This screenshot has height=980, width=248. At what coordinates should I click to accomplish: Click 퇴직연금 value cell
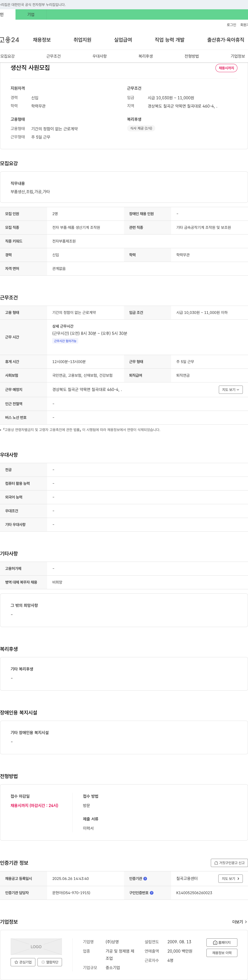[183, 375]
